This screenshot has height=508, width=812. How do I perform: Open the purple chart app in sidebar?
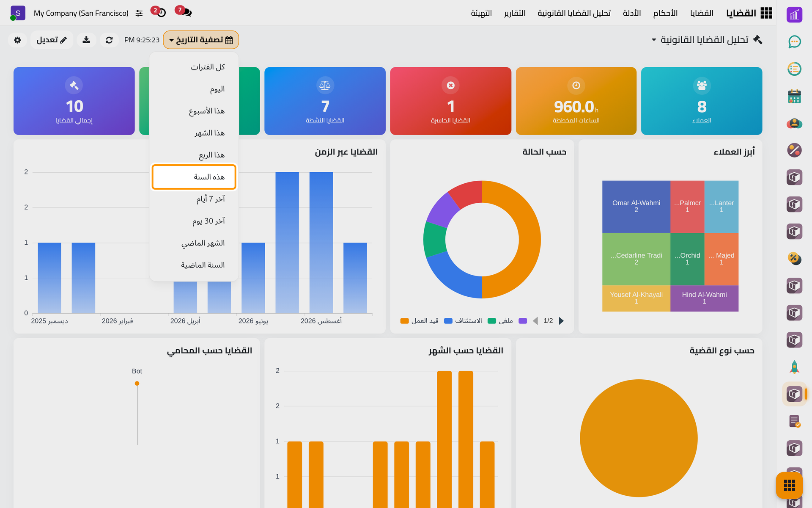tap(794, 15)
